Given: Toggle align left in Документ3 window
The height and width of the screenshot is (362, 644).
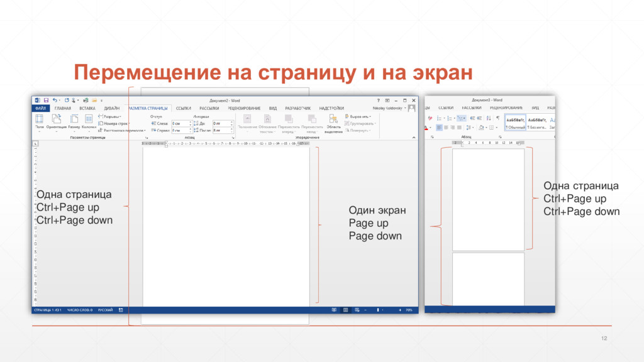Looking at the screenshot, I should tap(439, 128).
